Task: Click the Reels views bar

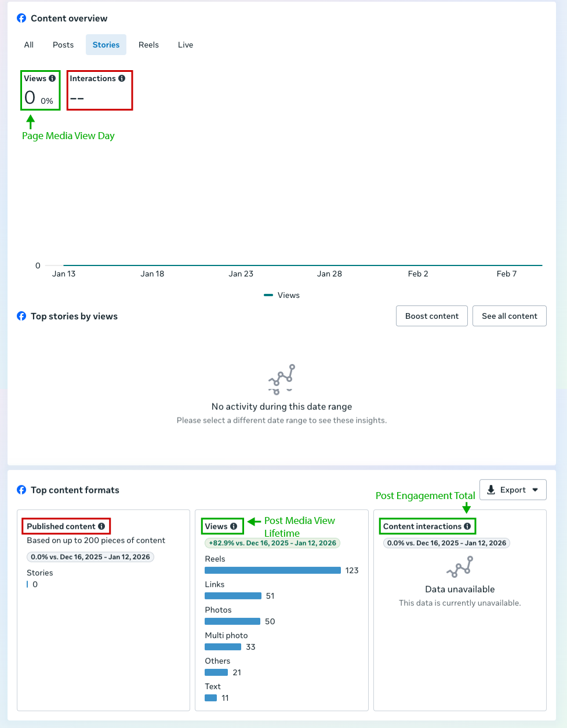Action: (x=272, y=570)
